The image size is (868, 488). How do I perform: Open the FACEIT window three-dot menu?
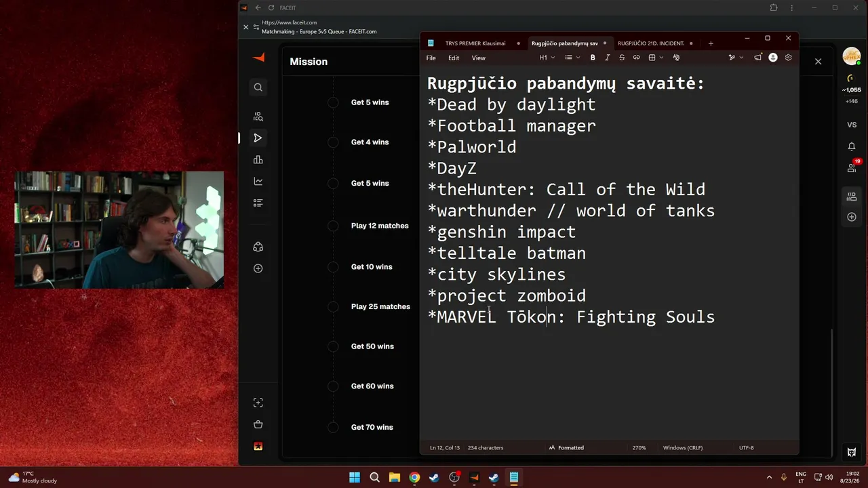pos(791,7)
